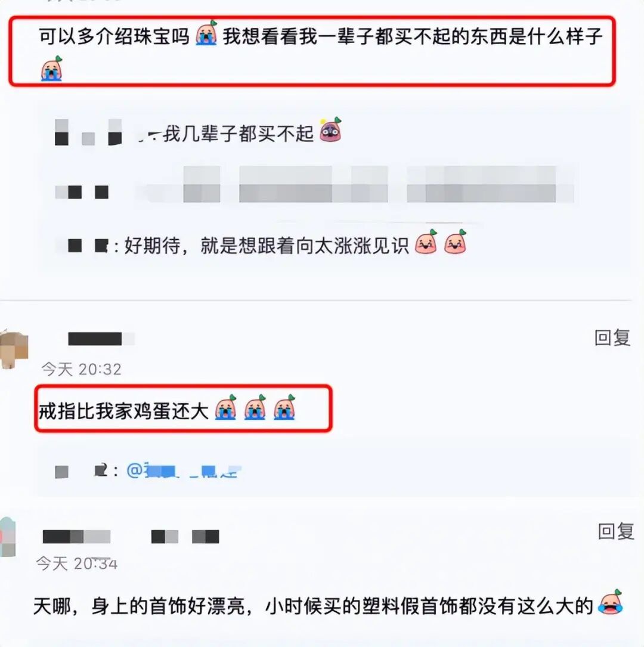The width and height of the screenshot is (644, 647).
Task: Select the reply 我几辈子都买不起
Action: tap(238, 134)
